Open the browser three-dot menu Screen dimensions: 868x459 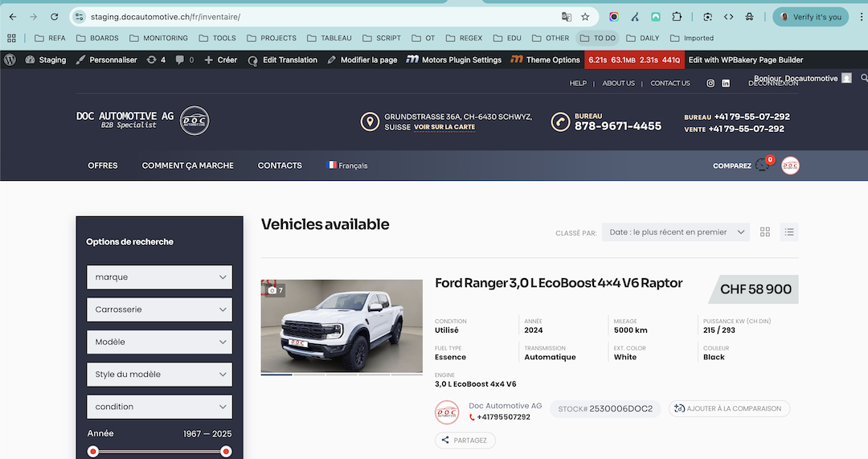tap(862, 17)
